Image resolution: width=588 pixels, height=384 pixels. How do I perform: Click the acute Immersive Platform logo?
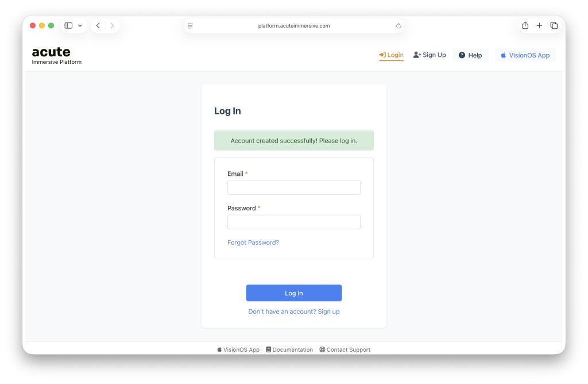(56, 56)
